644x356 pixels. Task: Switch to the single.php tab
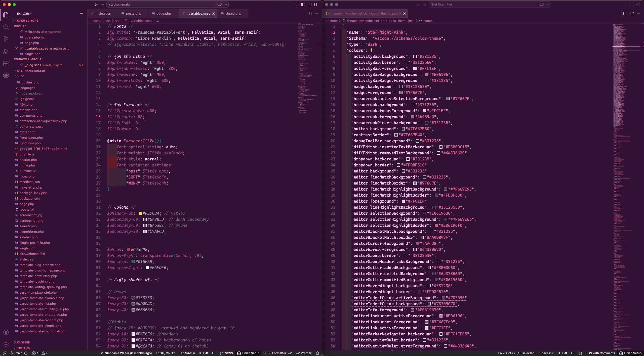(x=233, y=14)
